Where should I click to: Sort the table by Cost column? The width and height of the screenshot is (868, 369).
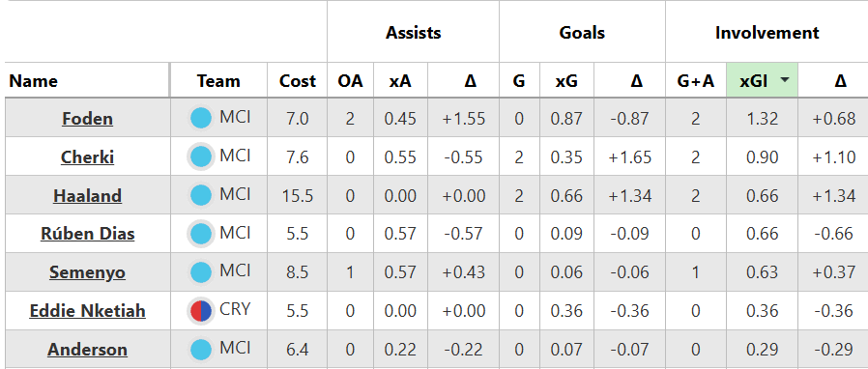click(x=298, y=81)
